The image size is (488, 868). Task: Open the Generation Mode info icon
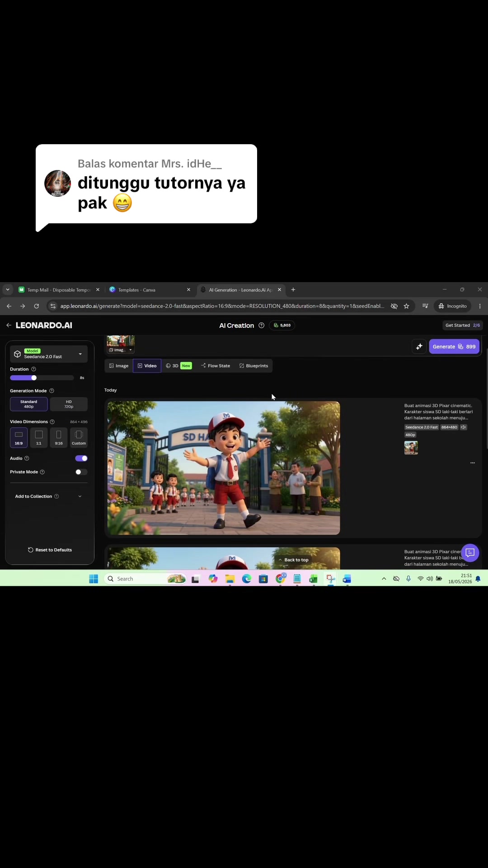[52, 391]
